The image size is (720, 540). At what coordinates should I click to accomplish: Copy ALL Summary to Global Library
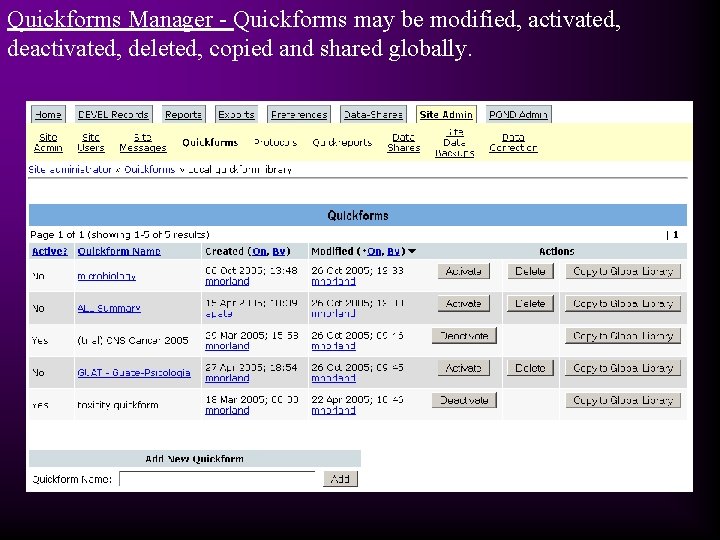pyautogui.click(x=623, y=303)
